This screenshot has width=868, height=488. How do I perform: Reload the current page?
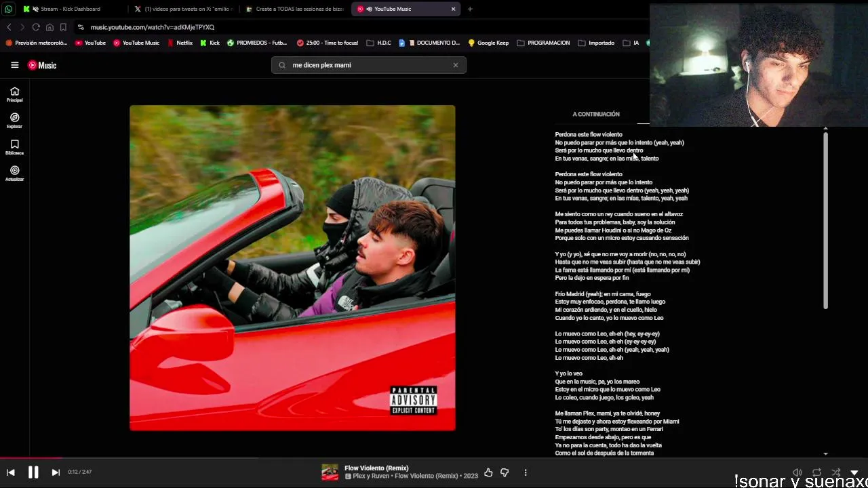coord(36,27)
